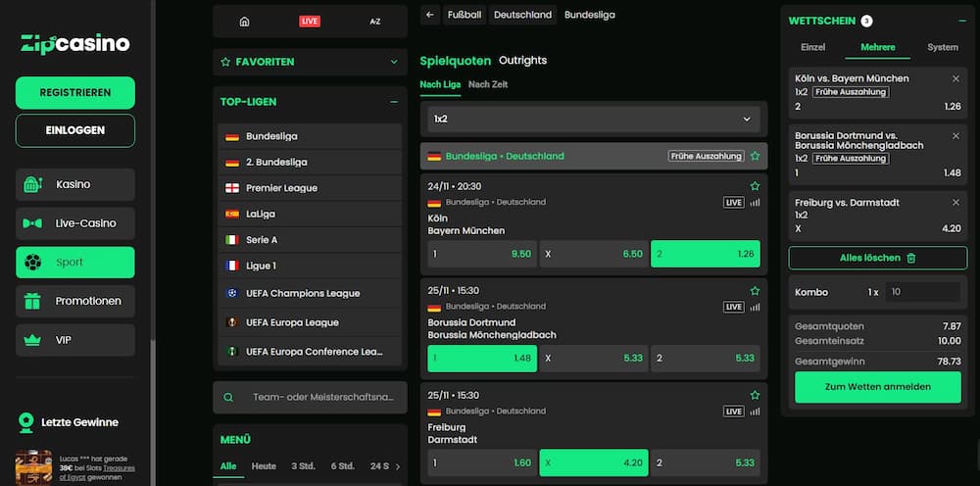Image resolution: width=980 pixels, height=486 pixels.
Task: Select UEFA Europa League
Action: [x=310, y=322]
